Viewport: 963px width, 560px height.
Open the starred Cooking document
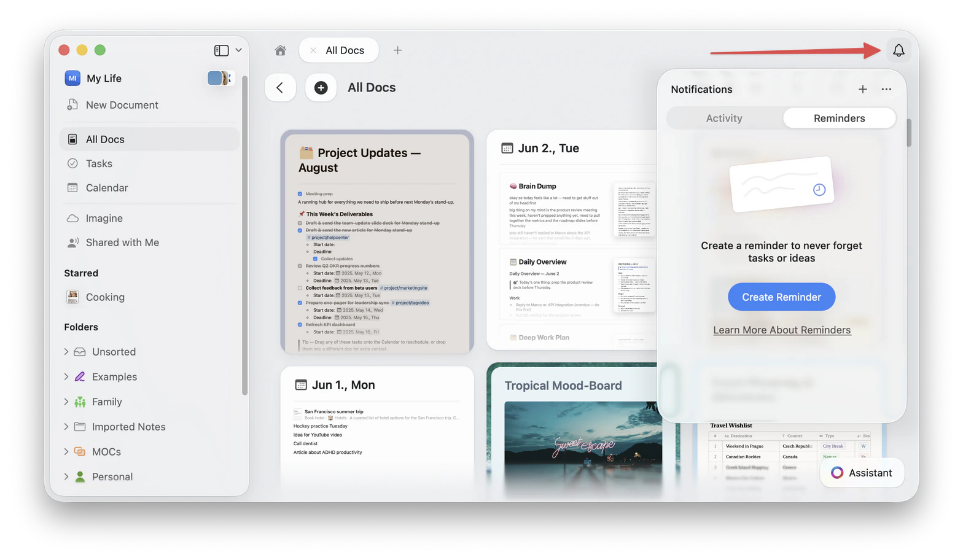tap(149, 297)
